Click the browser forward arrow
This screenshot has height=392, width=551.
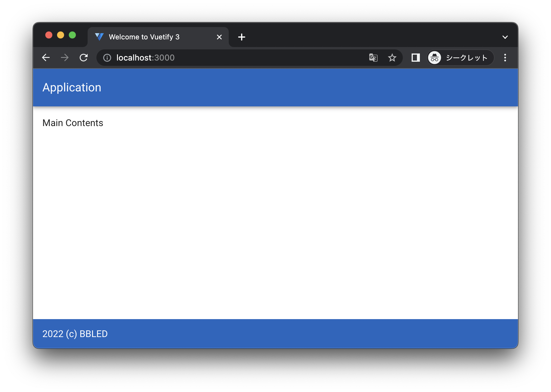click(x=65, y=58)
